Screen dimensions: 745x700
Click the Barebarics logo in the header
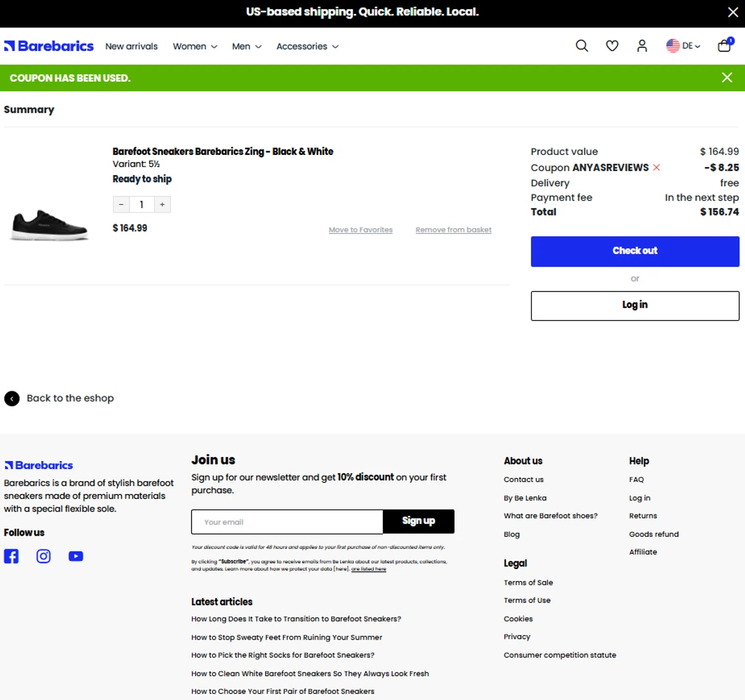pos(49,46)
